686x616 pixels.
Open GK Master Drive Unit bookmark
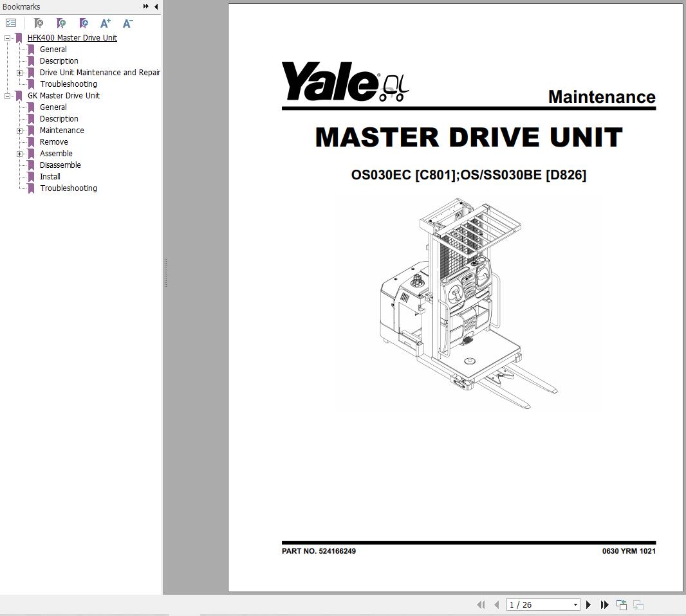(64, 95)
